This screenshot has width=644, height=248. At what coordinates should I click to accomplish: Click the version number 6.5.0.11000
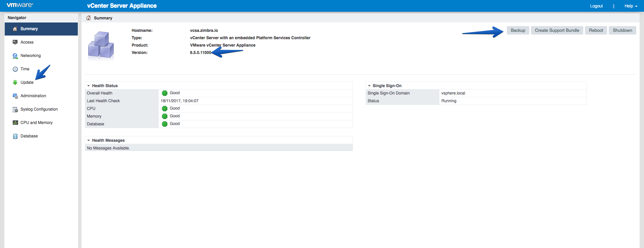coord(201,53)
